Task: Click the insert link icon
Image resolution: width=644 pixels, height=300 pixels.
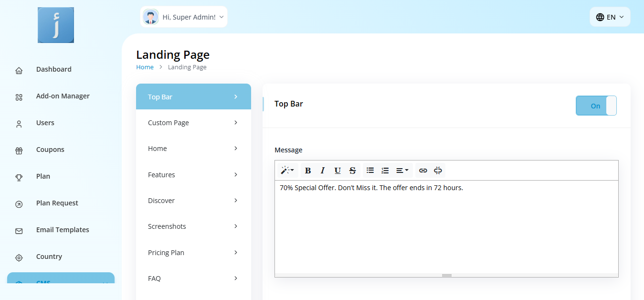Action: (423, 171)
